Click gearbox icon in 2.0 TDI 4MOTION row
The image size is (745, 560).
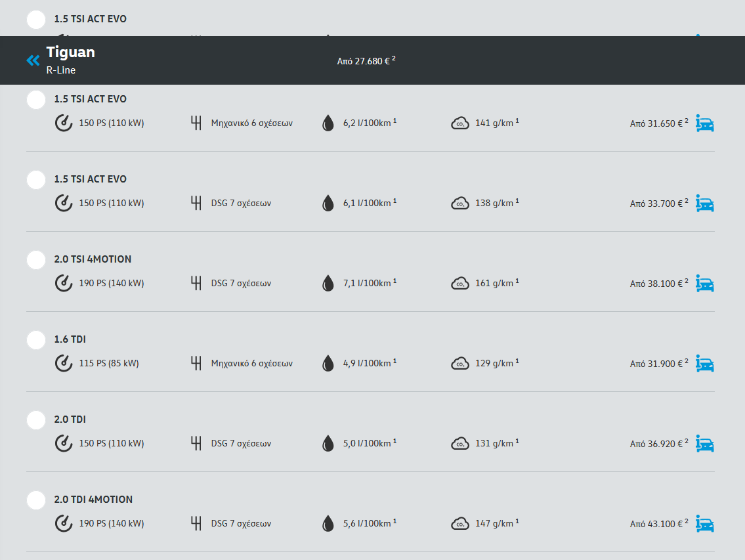[x=196, y=523]
